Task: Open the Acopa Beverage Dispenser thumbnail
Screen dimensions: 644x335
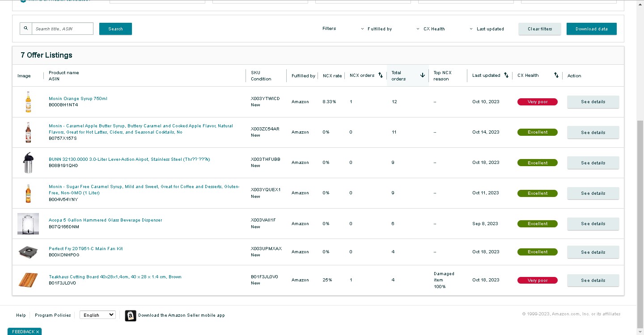Action: point(28,224)
